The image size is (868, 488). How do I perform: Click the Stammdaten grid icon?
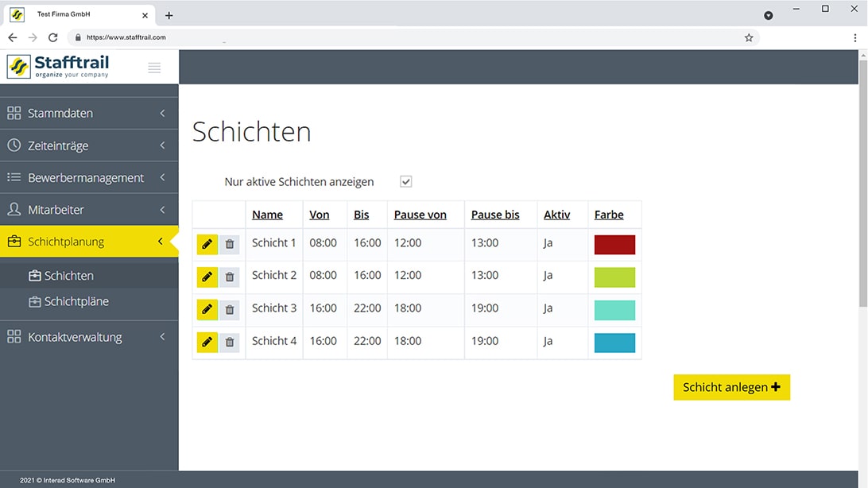click(14, 113)
